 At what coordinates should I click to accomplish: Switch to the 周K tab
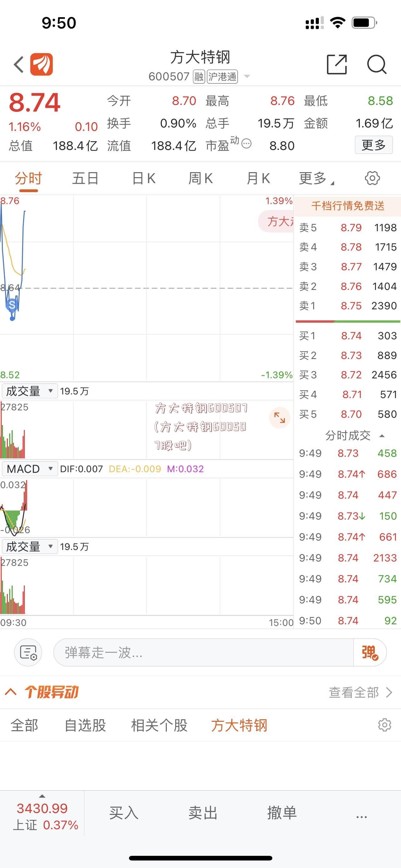coord(201,178)
